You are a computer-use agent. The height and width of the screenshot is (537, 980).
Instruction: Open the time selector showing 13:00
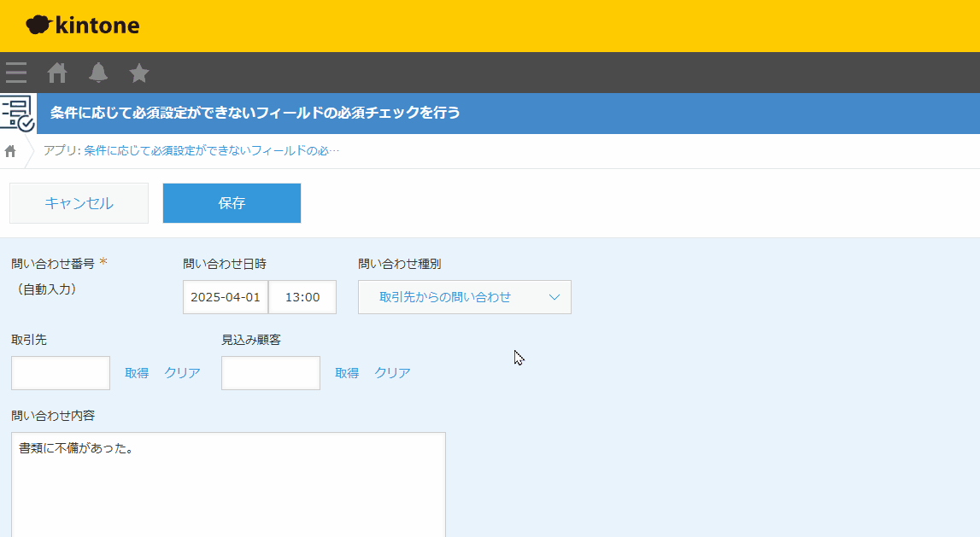tap(303, 297)
